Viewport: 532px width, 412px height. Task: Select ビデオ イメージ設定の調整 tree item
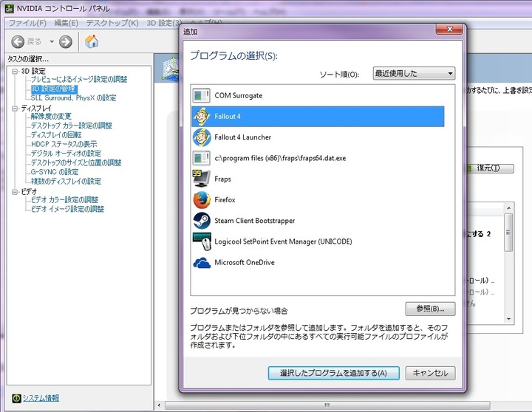point(67,209)
